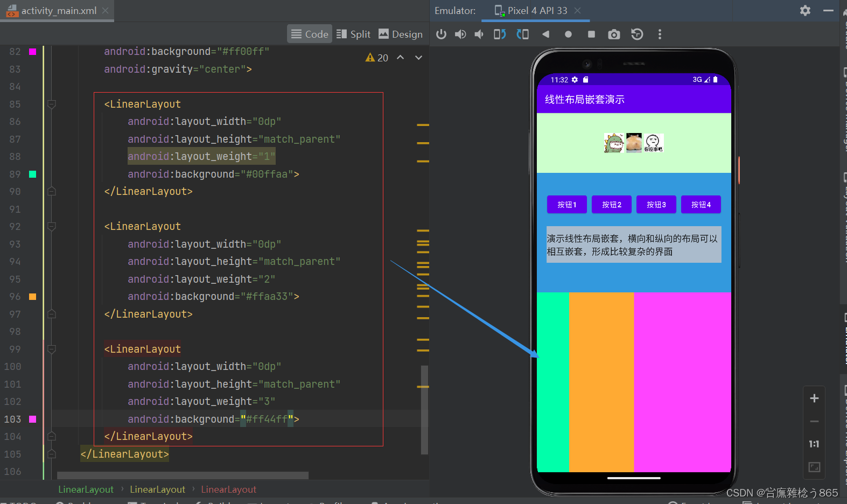This screenshot has height=504, width=847.
Task: Hide the Emulator tool window
Action: (828, 10)
